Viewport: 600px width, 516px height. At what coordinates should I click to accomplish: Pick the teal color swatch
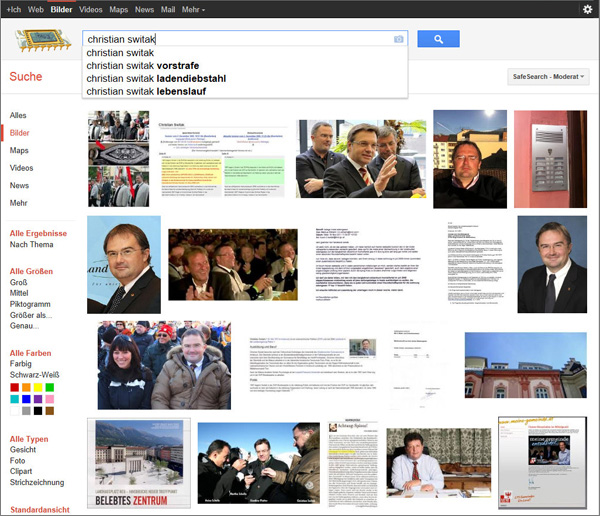click(x=15, y=399)
